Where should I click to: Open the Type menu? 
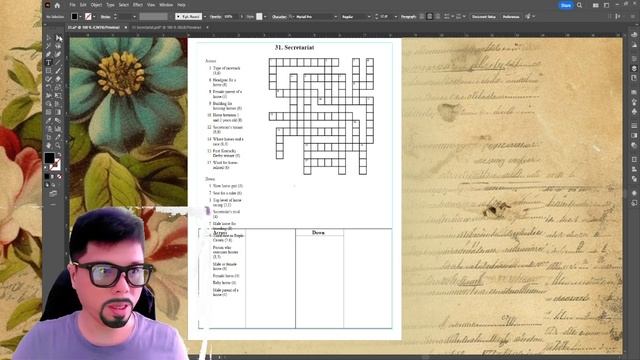coord(110,5)
